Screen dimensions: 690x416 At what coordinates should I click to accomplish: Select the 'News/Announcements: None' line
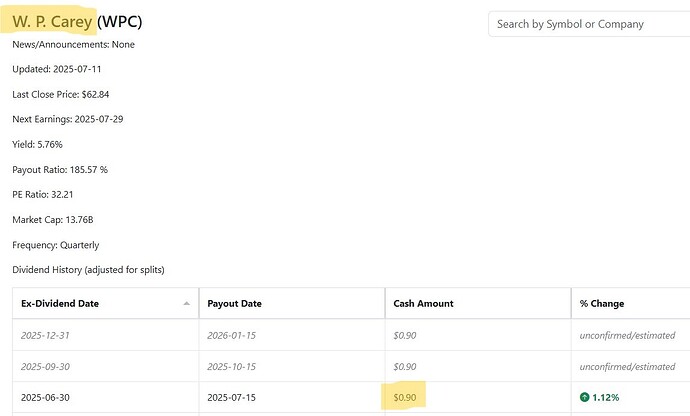coord(73,44)
